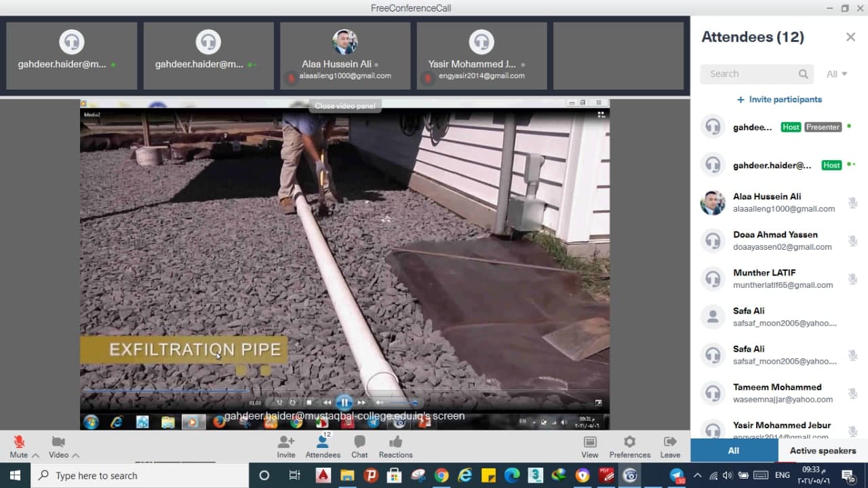Close the Attendees panel

click(x=850, y=37)
